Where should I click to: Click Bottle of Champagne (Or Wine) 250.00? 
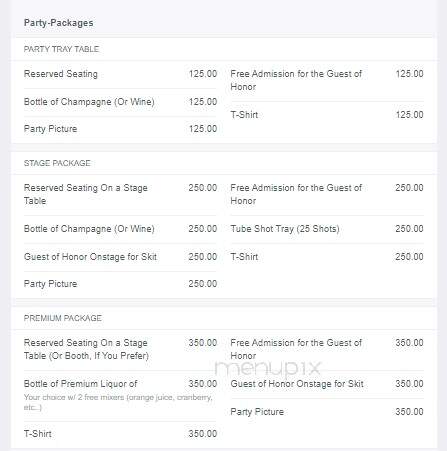click(x=120, y=229)
